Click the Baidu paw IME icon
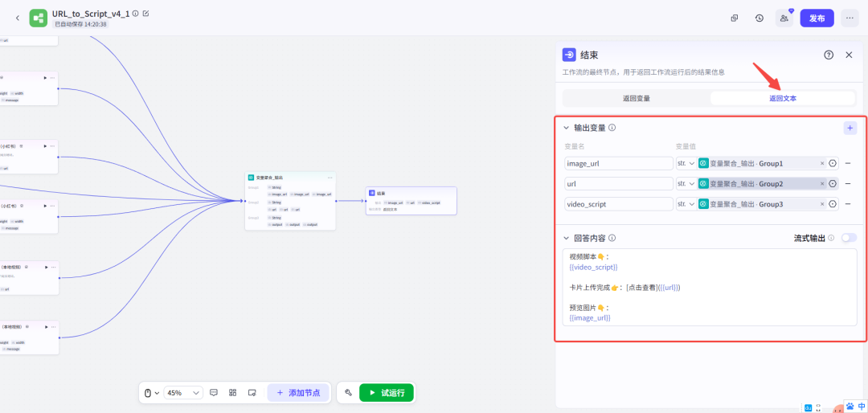 tap(850, 407)
